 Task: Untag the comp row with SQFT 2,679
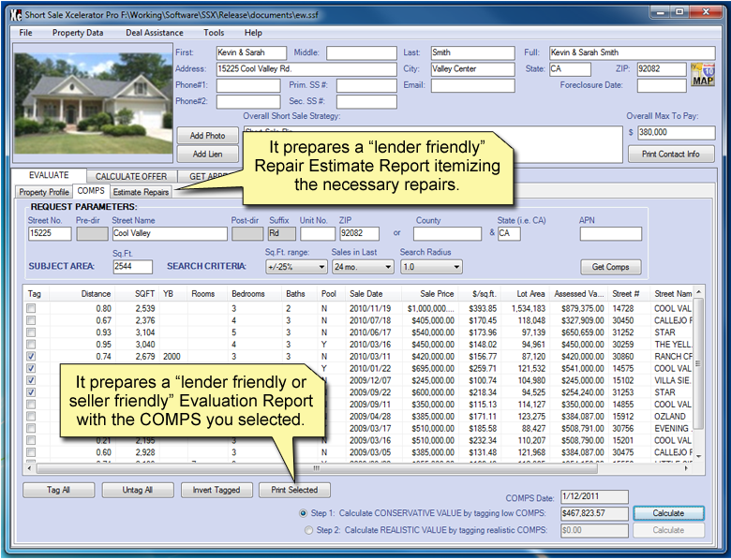[31, 356]
